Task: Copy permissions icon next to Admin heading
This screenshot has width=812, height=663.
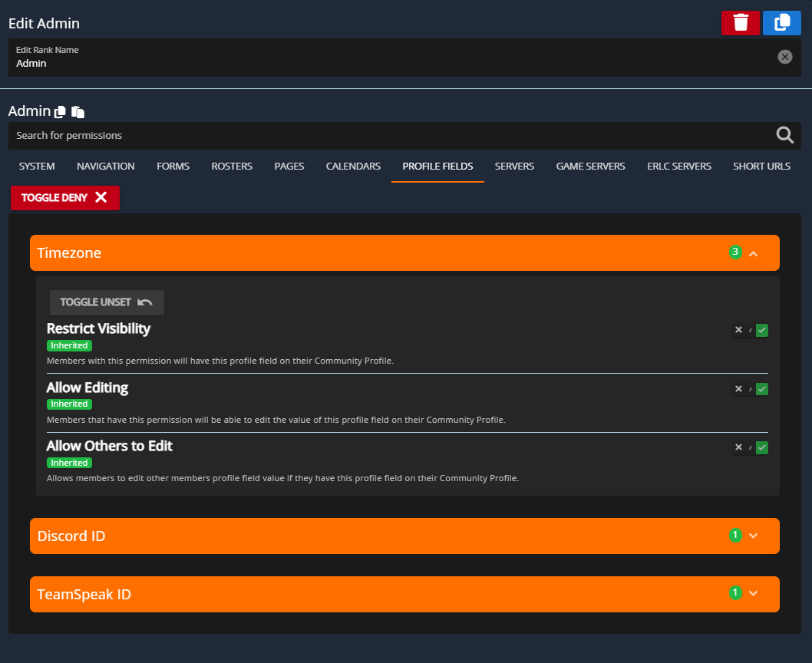Action: pos(61,112)
